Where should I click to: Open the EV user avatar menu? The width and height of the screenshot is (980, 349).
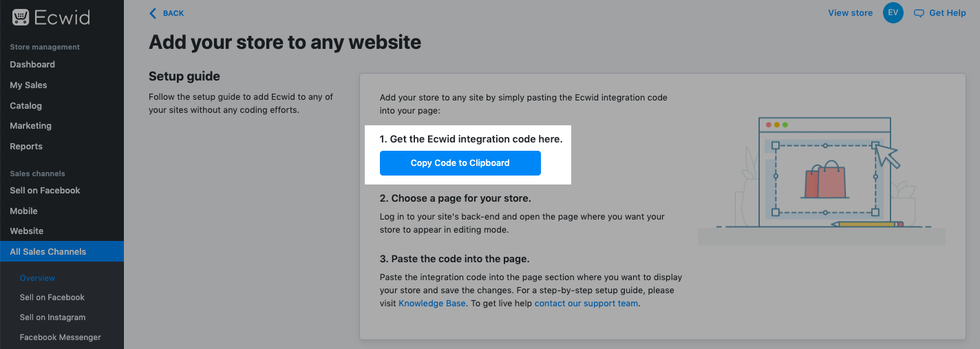click(893, 13)
